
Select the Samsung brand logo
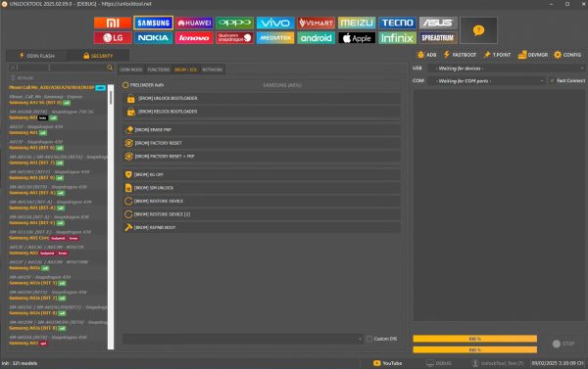154,23
